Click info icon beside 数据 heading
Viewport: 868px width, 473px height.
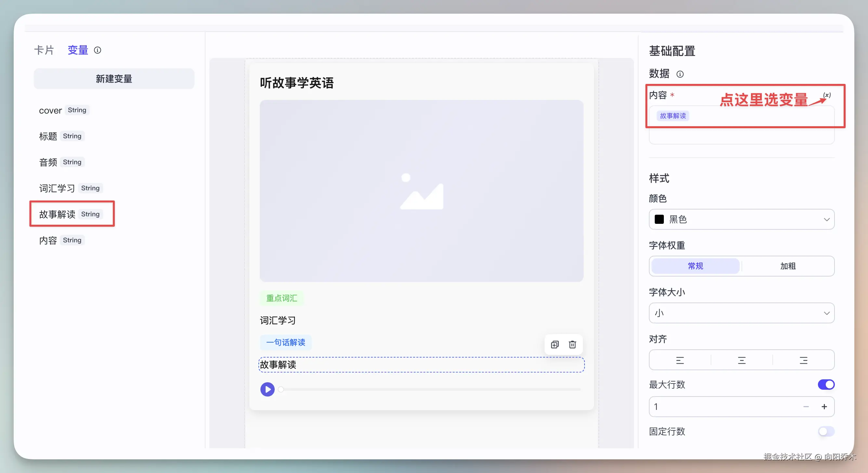tap(680, 74)
